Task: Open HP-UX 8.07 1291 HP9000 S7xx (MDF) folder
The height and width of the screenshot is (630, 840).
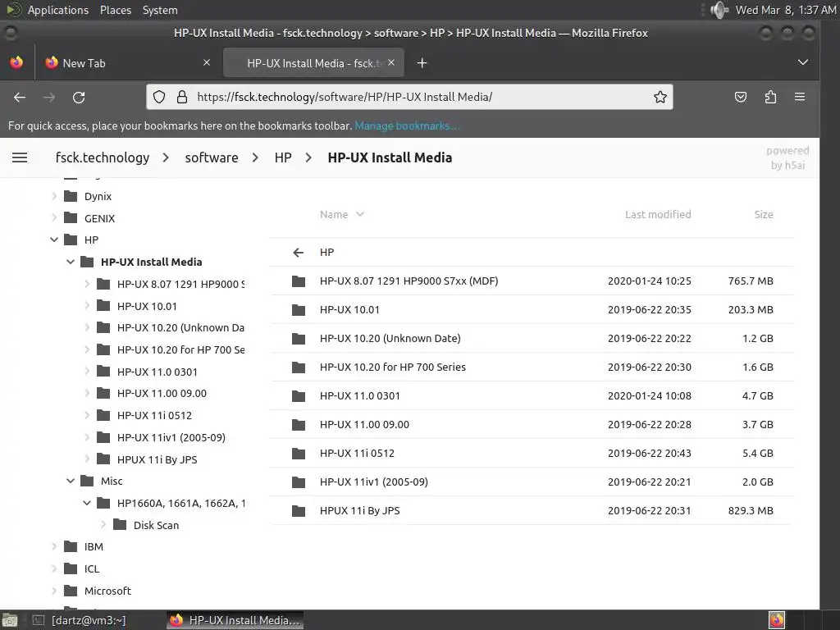Action: (409, 281)
